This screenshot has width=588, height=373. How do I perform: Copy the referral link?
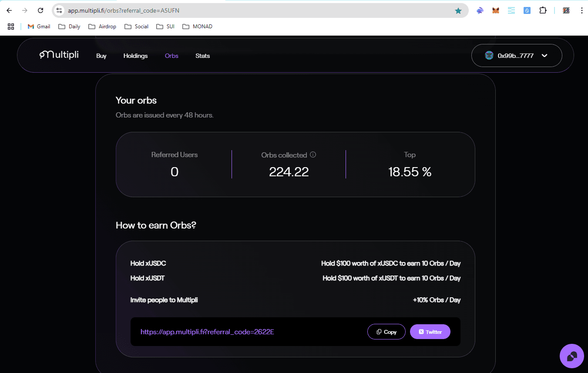[x=386, y=332]
